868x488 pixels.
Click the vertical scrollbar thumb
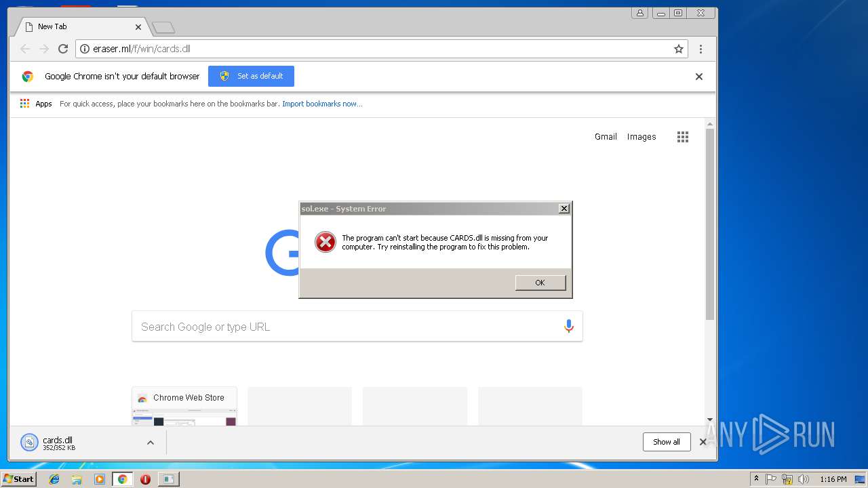pyautogui.click(x=710, y=224)
